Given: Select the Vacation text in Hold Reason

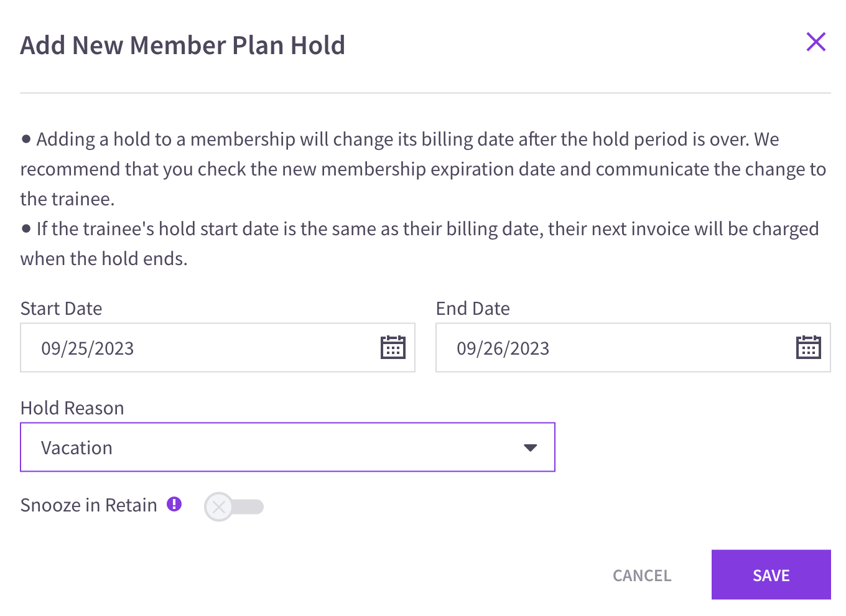Looking at the screenshot, I should 77,448.
